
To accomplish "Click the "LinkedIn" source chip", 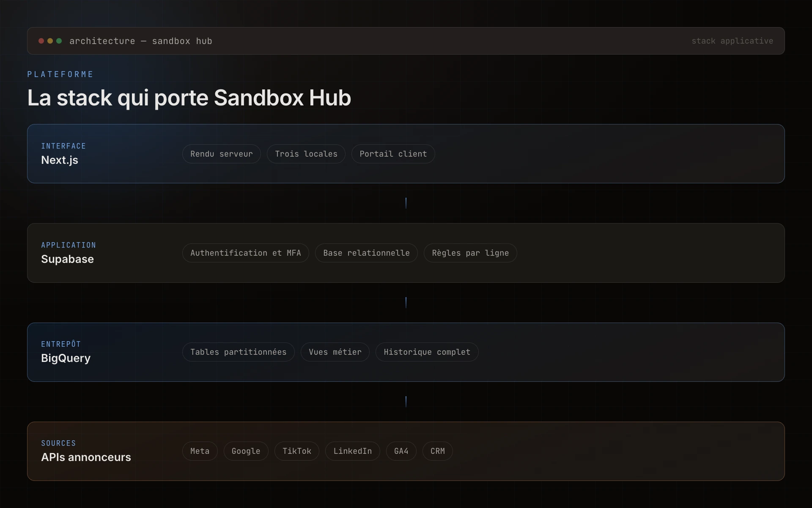I will (353, 451).
